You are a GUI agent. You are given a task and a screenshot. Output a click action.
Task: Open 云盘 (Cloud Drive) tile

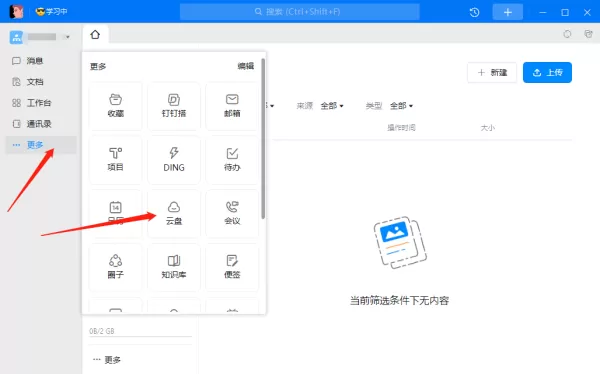coord(174,213)
